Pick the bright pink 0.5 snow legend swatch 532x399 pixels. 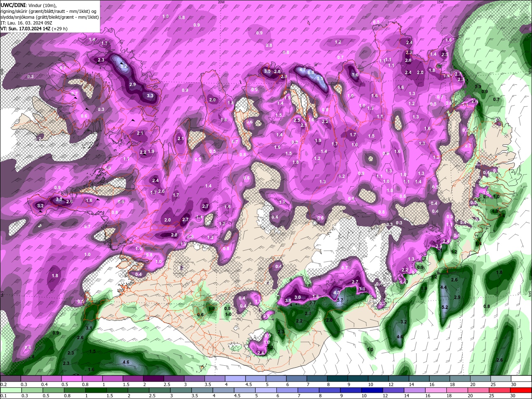click(71, 379)
